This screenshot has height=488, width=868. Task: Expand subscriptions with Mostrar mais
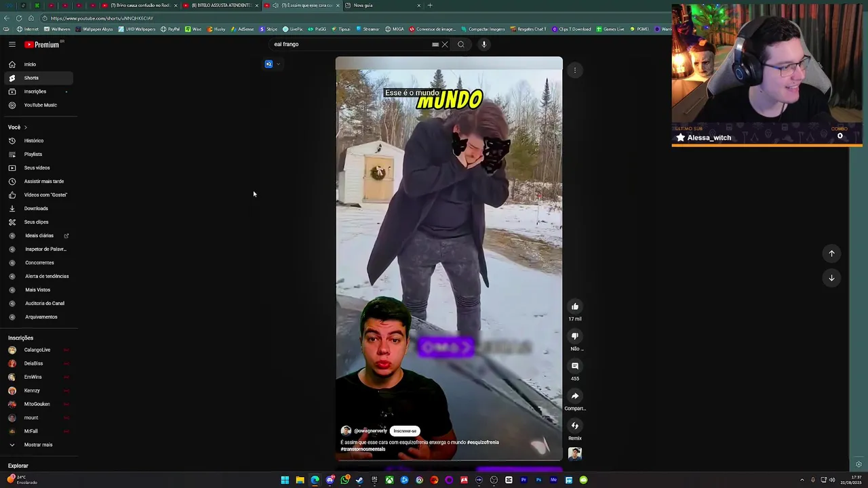(x=39, y=445)
